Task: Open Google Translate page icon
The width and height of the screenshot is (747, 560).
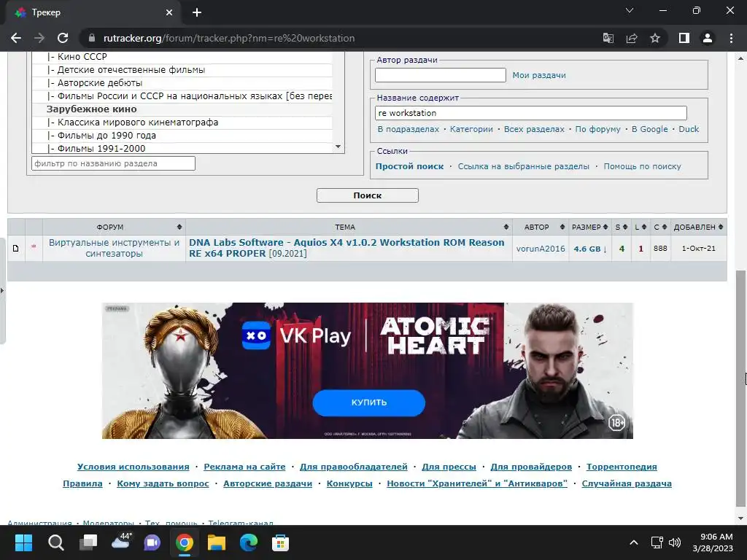Action: coord(608,38)
